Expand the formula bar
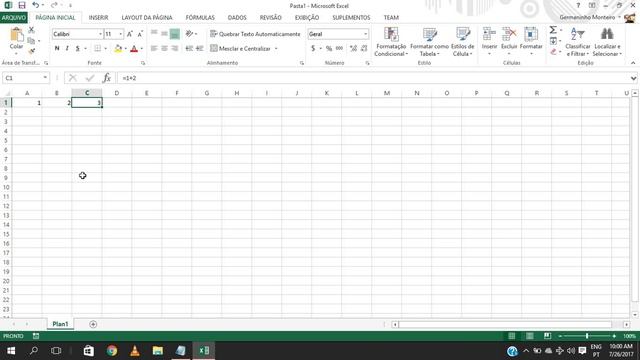 click(633, 78)
